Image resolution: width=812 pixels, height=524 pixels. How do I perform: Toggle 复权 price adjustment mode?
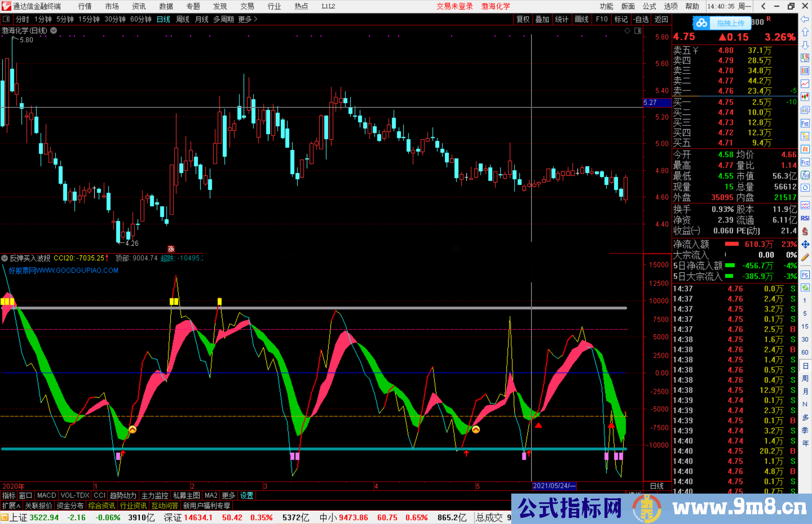[523, 19]
